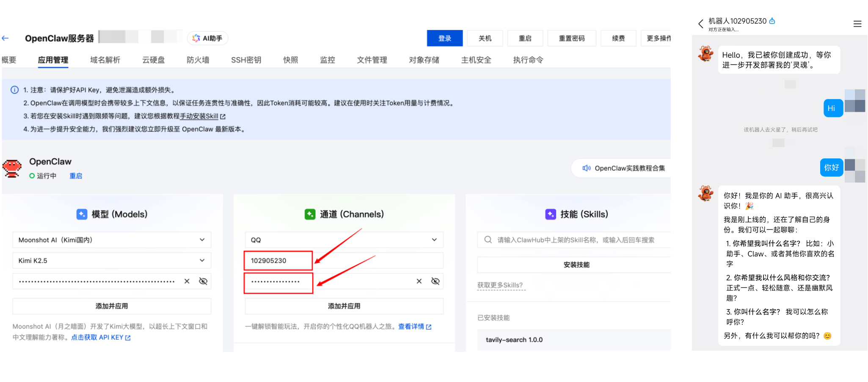This screenshot has width=868, height=382.
Task: Click the user avatar beside the Hi bubble
Action: click(855, 101)
